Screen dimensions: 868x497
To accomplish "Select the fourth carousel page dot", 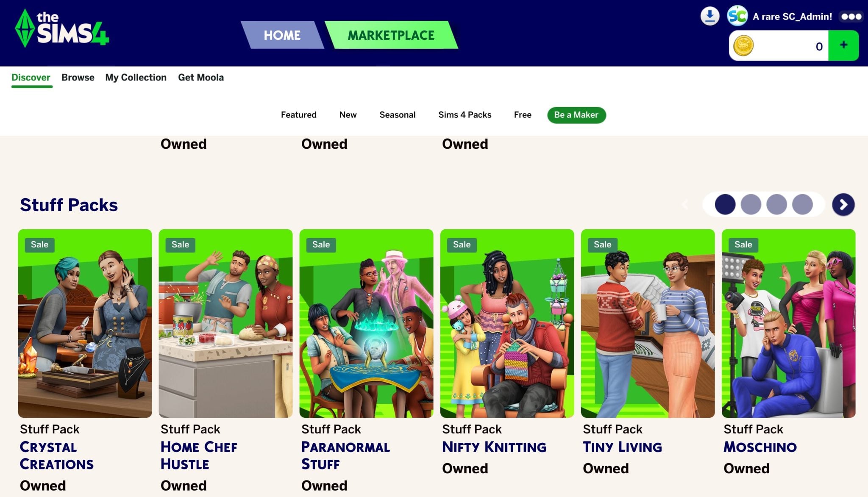I will [x=802, y=205].
